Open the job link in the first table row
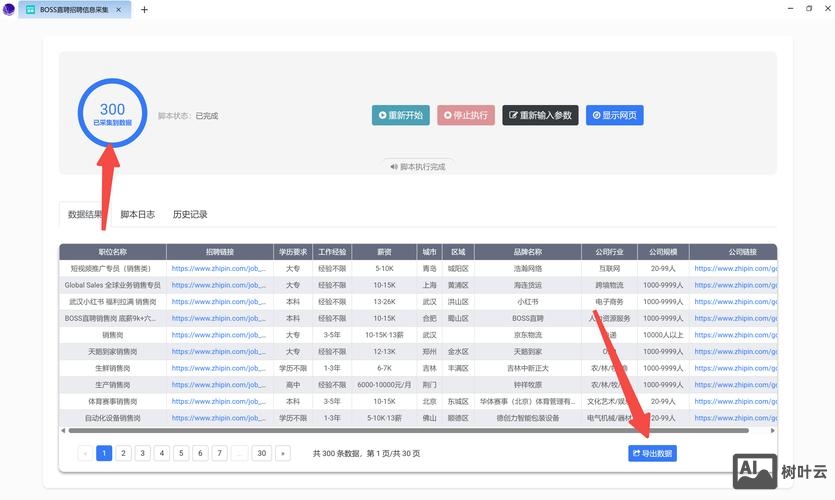This screenshot has width=835, height=500. tap(218, 268)
